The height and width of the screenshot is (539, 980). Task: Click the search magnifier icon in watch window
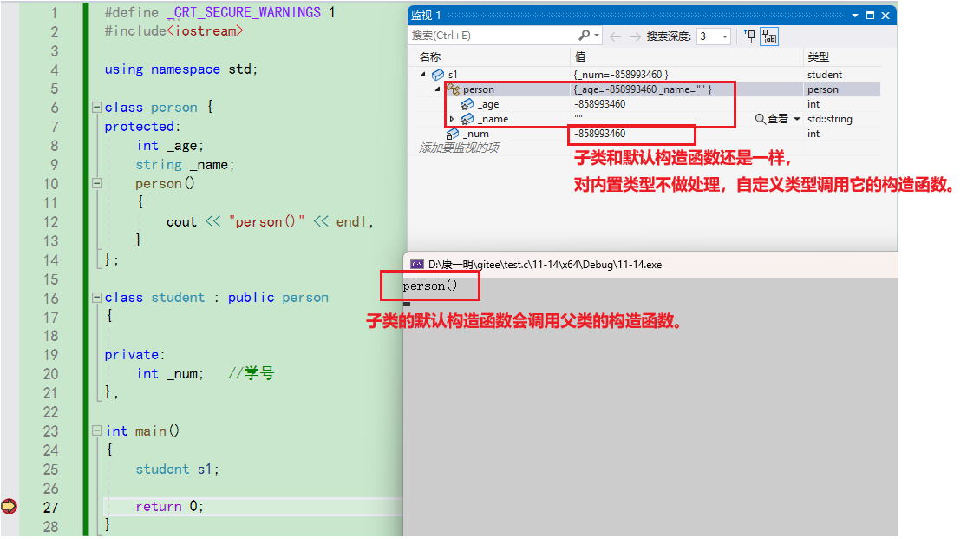(x=584, y=35)
